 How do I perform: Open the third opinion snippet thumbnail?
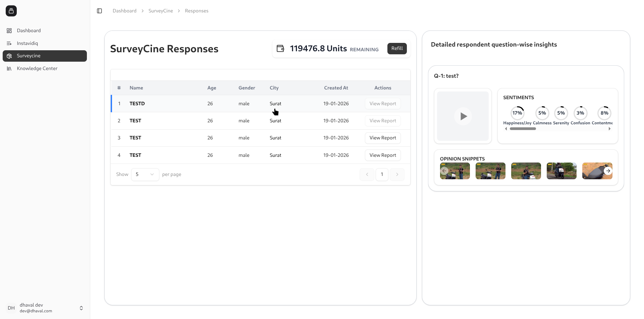[526, 171]
